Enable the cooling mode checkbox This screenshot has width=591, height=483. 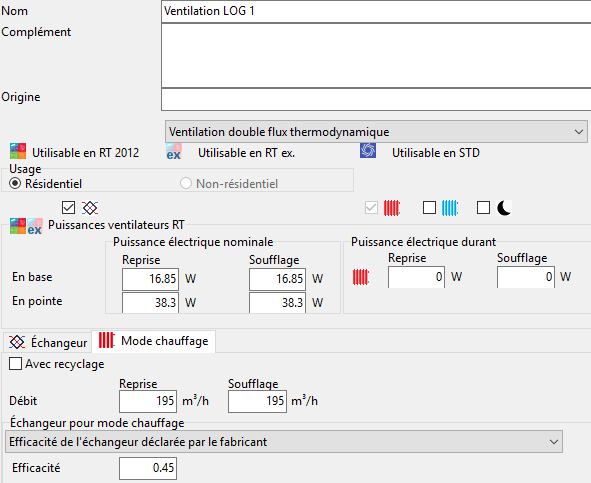click(429, 207)
